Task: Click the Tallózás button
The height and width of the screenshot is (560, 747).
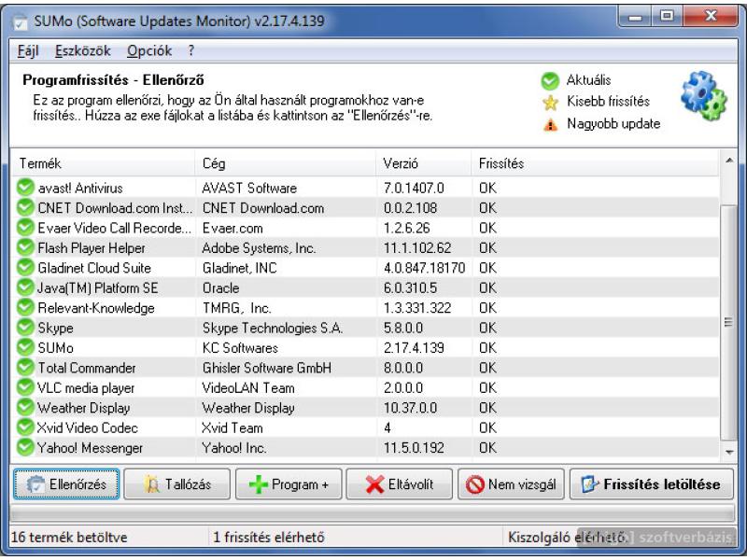Action: point(177,484)
